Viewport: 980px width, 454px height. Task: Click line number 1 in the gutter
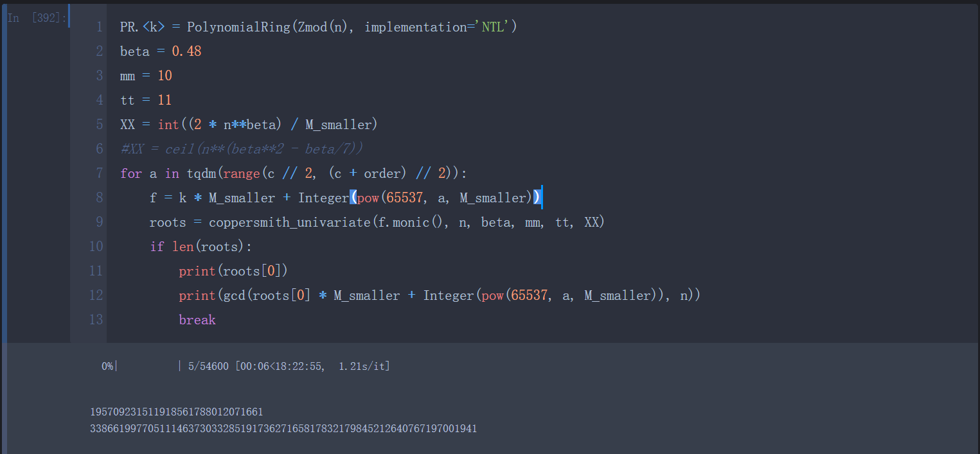click(x=99, y=27)
